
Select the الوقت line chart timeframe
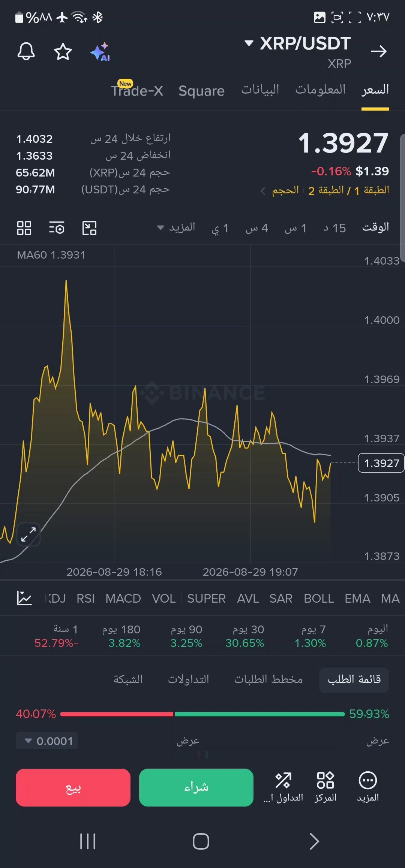pyautogui.click(x=375, y=227)
